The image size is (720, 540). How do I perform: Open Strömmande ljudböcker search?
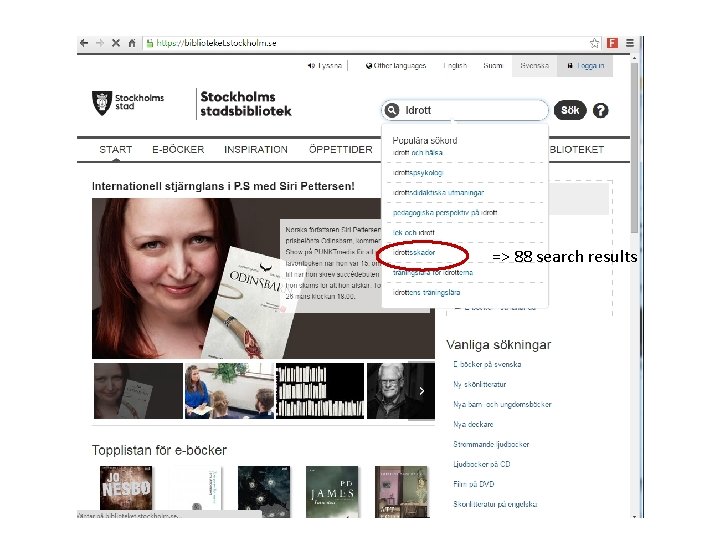tap(491, 444)
